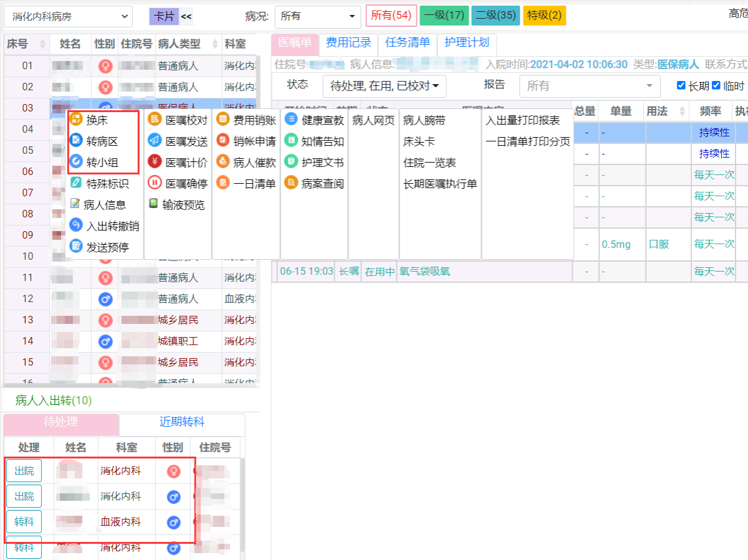This screenshot has height=560, width=748.
Task: Open 医嘱校对 (order verification)
Action: tap(181, 120)
